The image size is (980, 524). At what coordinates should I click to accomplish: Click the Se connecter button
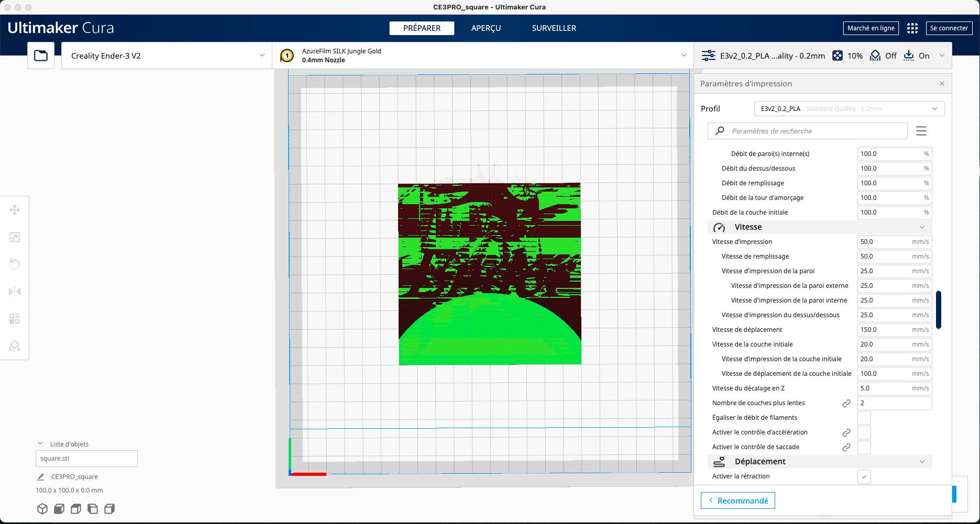click(x=949, y=28)
